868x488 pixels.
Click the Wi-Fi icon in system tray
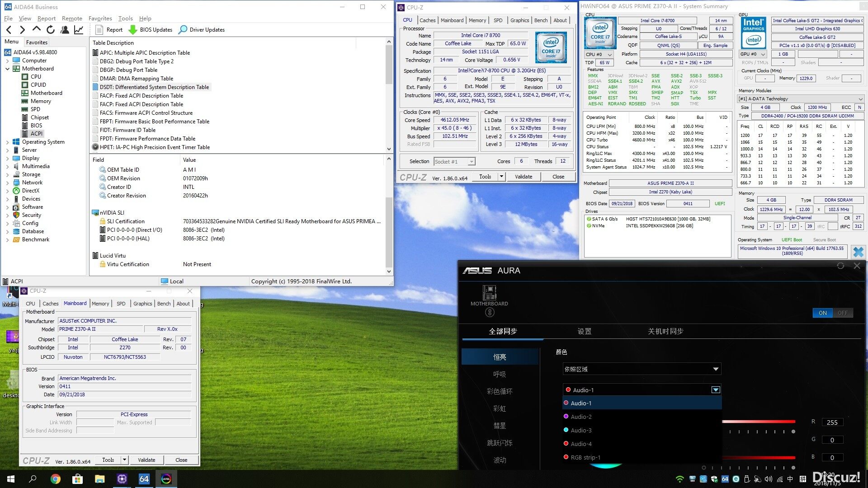(x=679, y=479)
